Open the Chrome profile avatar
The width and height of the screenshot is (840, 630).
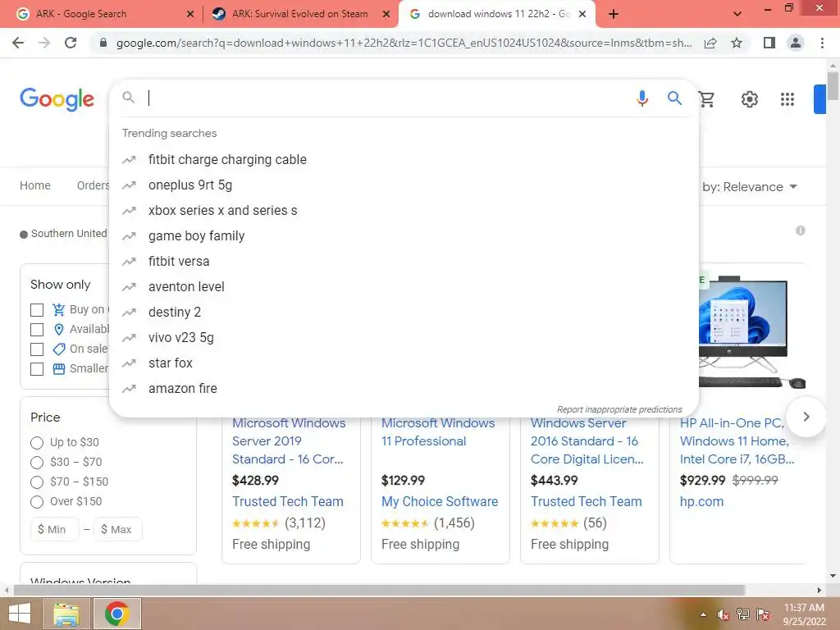(x=796, y=43)
